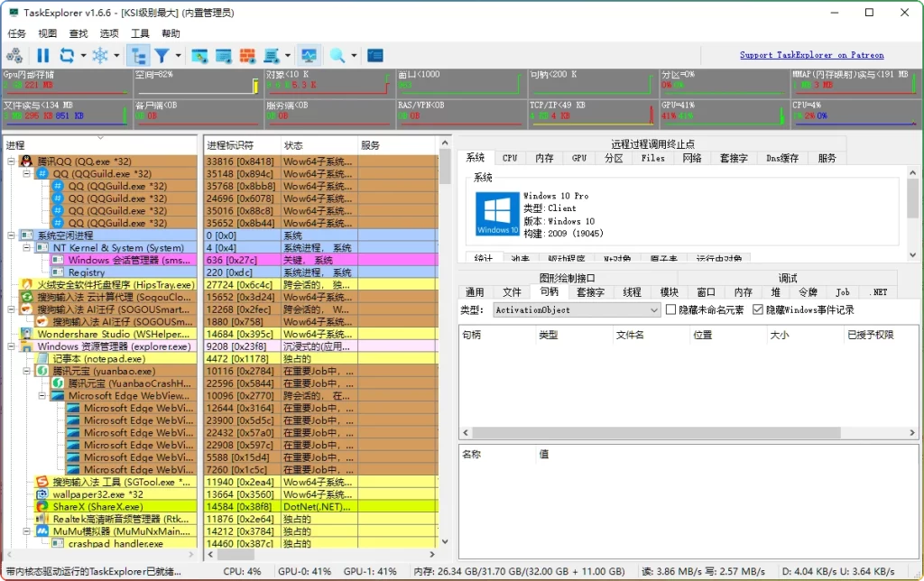Open the filter funnel toolbar icon
This screenshot has width=924, height=581.
[162, 54]
